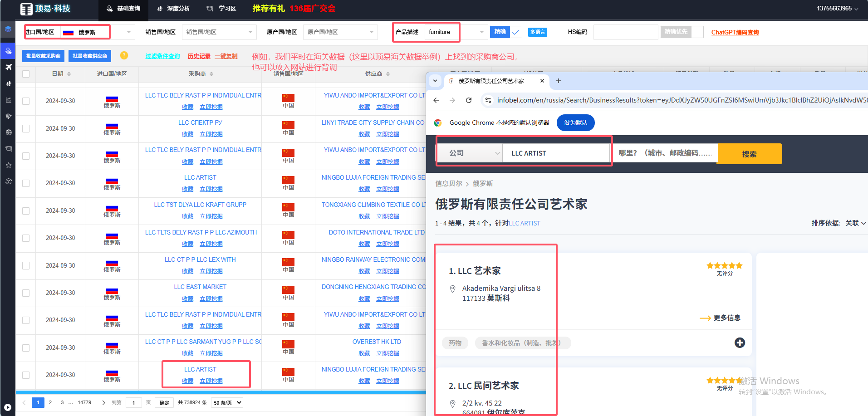The height and width of the screenshot is (416, 868).
Task: Toggle the select-all checkbox in table header
Action: tap(26, 74)
